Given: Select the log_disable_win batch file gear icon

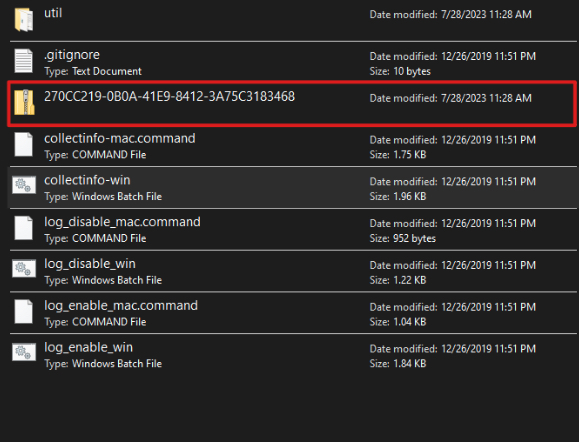Looking at the screenshot, I should click(24, 268).
